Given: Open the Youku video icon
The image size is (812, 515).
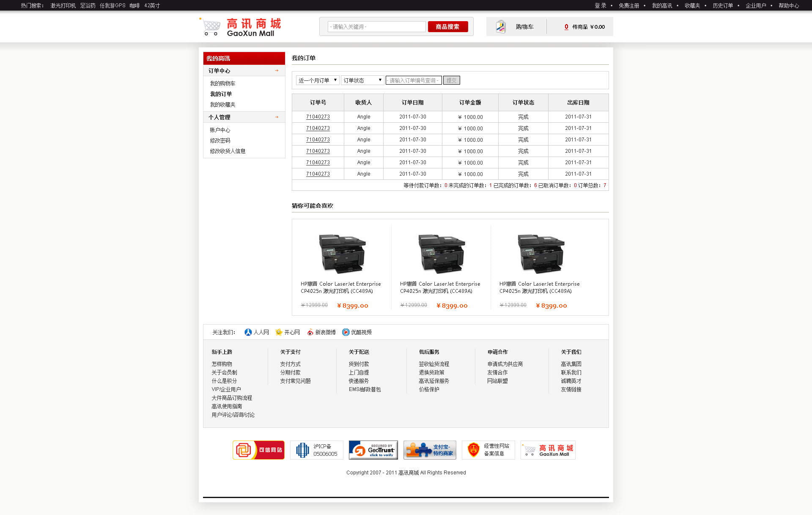Looking at the screenshot, I should (x=346, y=332).
